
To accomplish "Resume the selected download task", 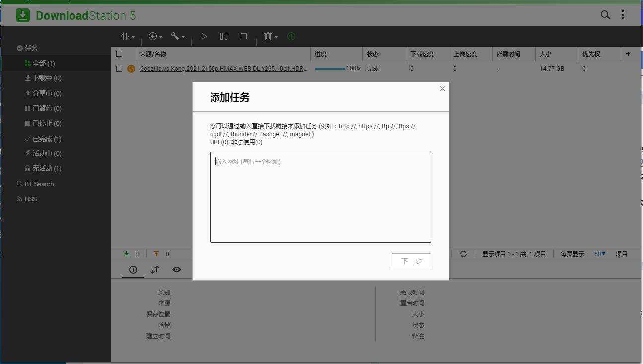I will coord(204,36).
